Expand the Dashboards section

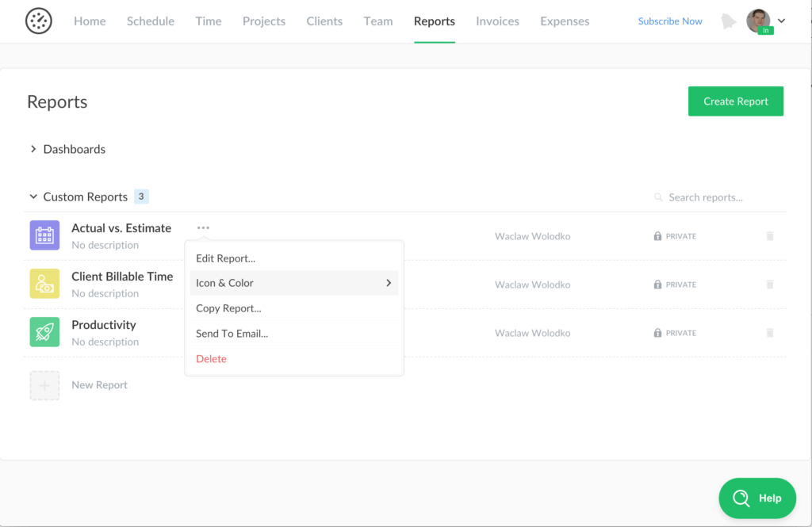click(x=33, y=149)
